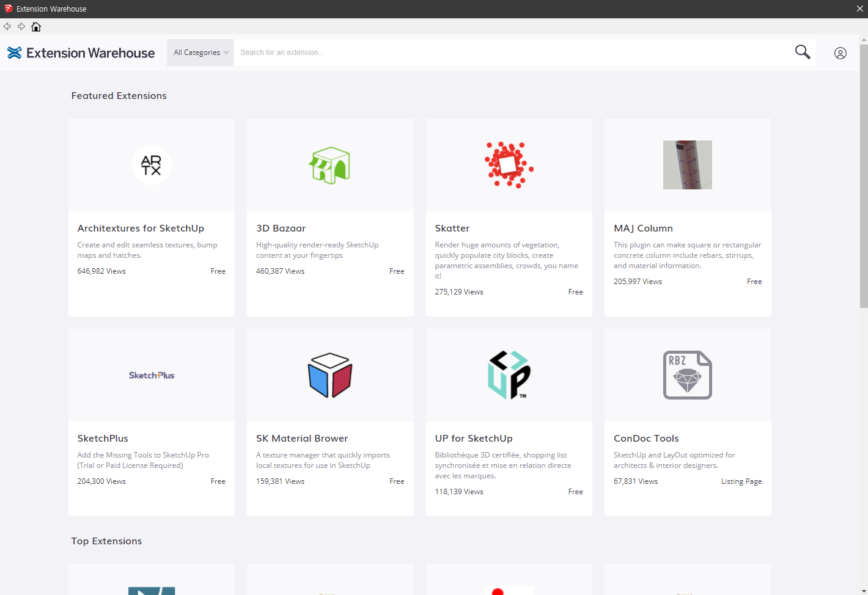Click the Top Extensions heading
Image resolution: width=868 pixels, height=595 pixels.
[x=106, y=541]
